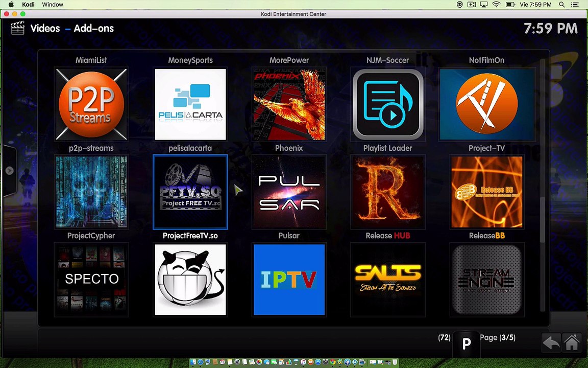Launch the Pulsar add-on
The height and width of the screenshot is (368, 588).
(289, 192)
